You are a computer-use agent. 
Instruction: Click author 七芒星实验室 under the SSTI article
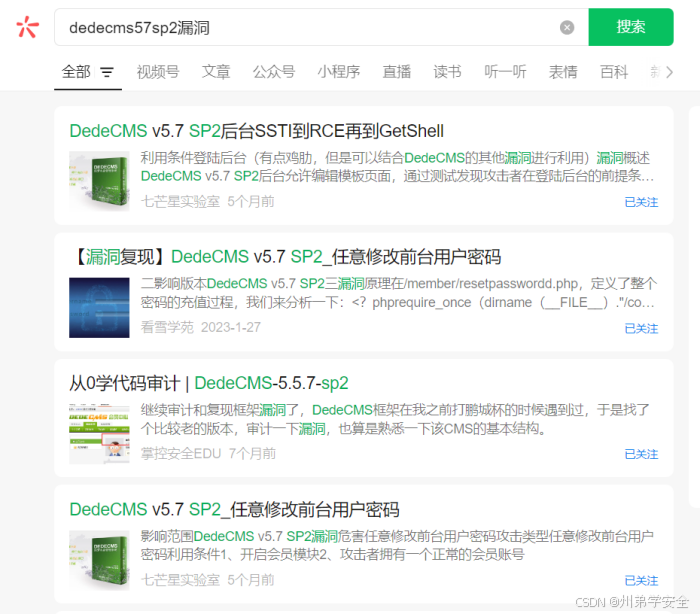point(180,201)
